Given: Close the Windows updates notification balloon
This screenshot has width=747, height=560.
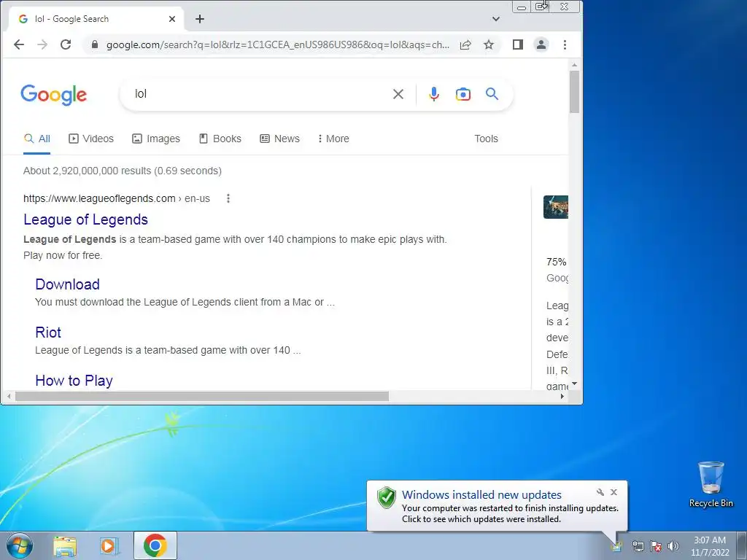Looking at the screenshot, I should pos(614,492).
